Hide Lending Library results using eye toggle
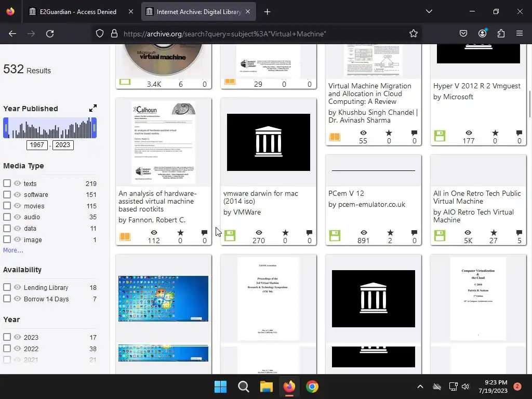532x399 pixels. (x=17, y=287)
